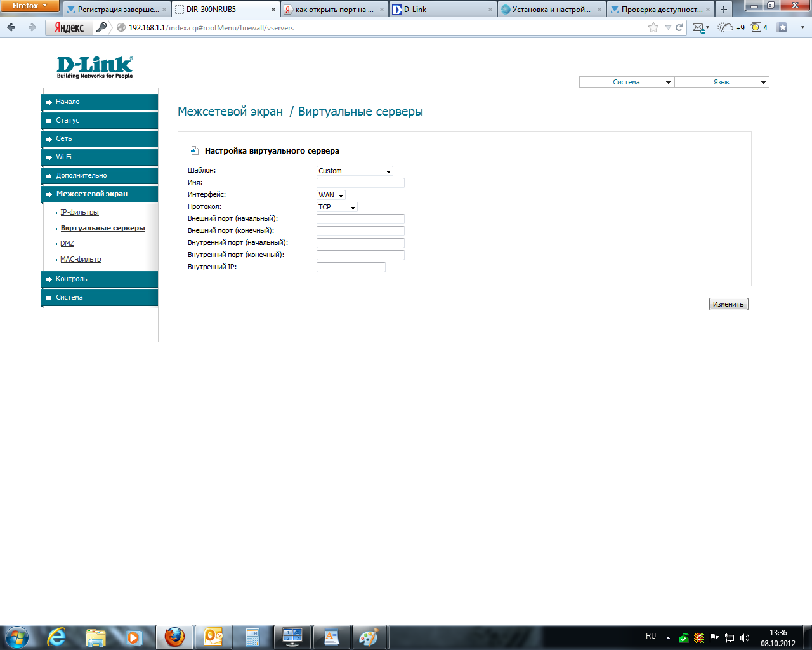This screenshot has width=812, height=650.
Task: Click the Изменить button
Action: (x=728, y=304)
